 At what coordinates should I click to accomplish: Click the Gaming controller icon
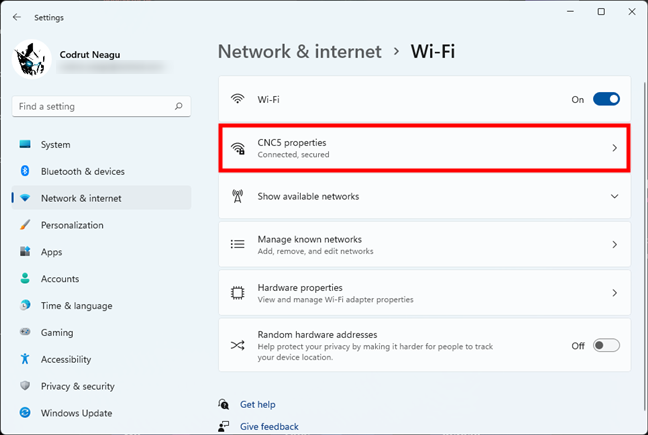(x=25, y=332)
